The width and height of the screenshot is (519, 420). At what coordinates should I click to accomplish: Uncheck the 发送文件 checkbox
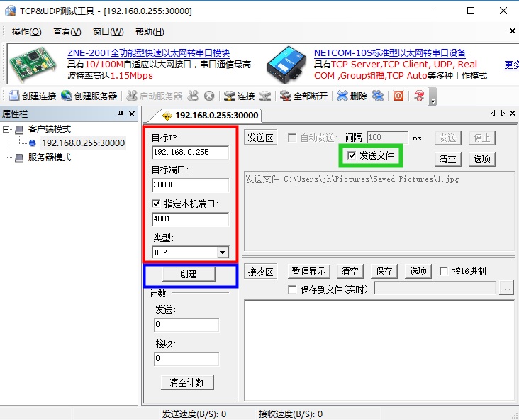pyautogui.click(x=352, y=155)
